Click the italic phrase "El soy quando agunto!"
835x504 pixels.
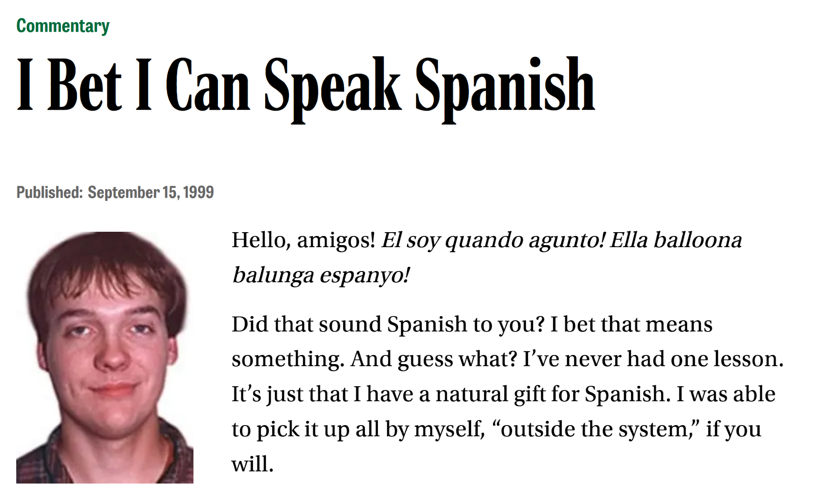(493, 240)
